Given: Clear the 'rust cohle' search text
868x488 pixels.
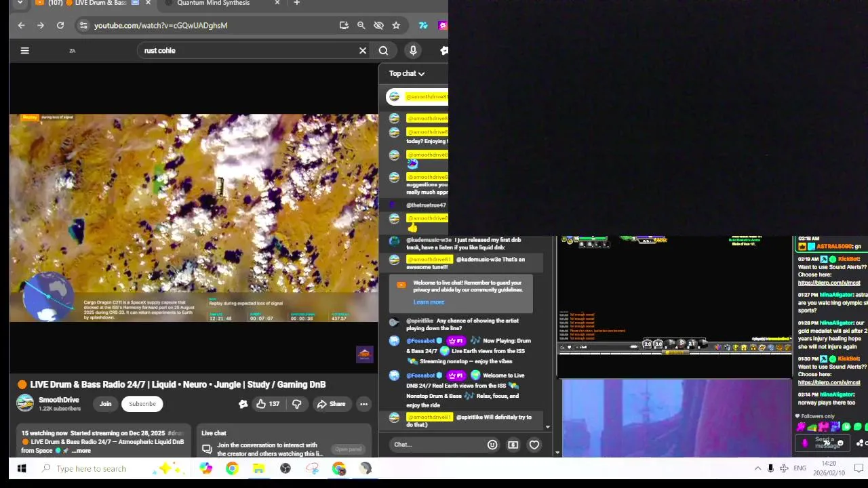Looking at the screenshot, I should 363,50.
